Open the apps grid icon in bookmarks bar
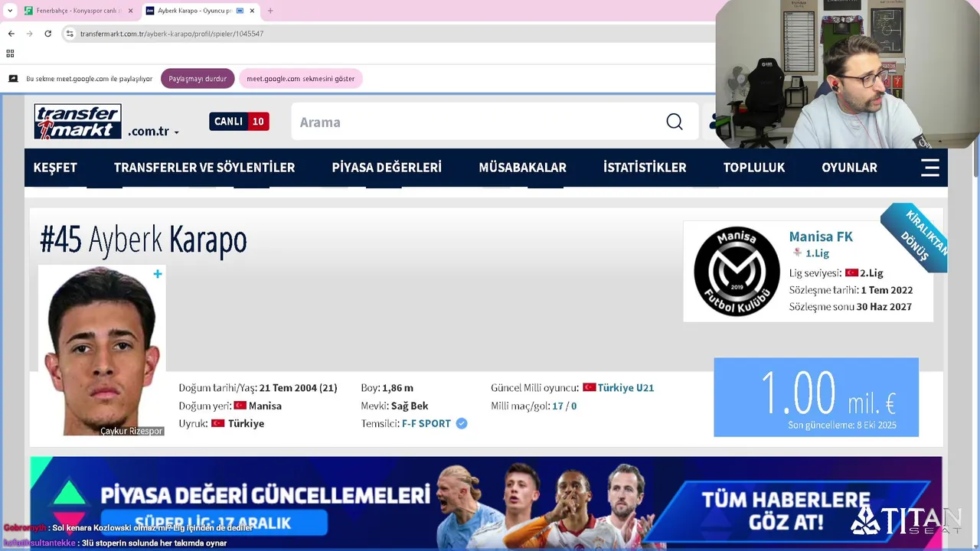The width and height of the screenshot is (980, 551). (x=10, y=54)
